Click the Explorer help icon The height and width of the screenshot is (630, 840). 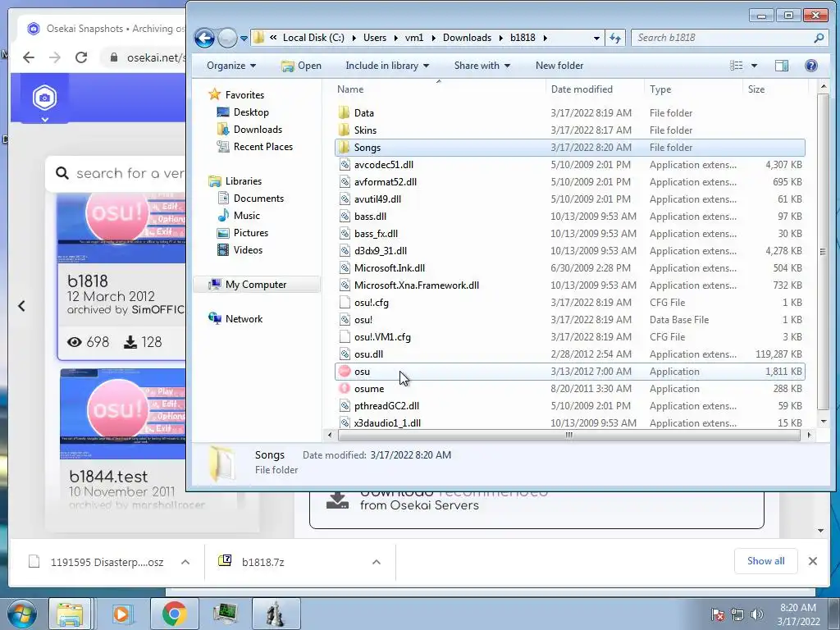click(811, 66)
